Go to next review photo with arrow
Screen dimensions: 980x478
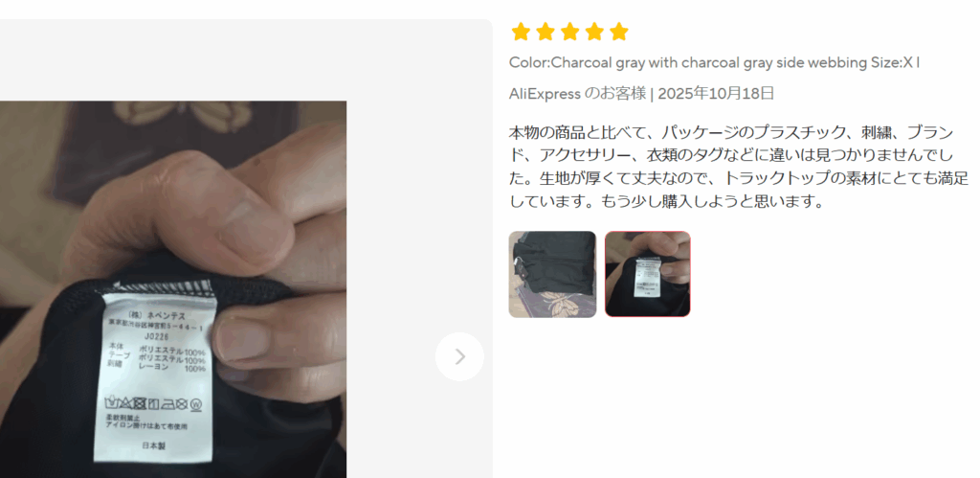point(459,356)
